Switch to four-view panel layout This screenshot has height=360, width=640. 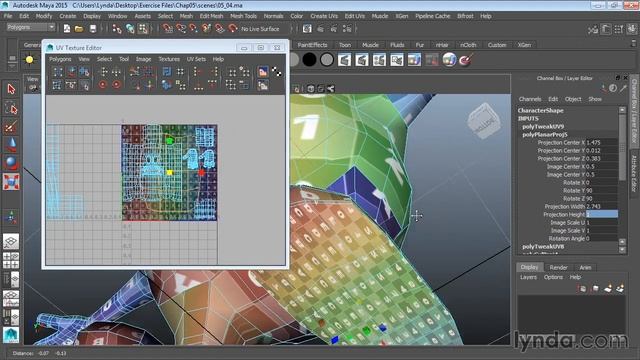(x=11, y=260)
